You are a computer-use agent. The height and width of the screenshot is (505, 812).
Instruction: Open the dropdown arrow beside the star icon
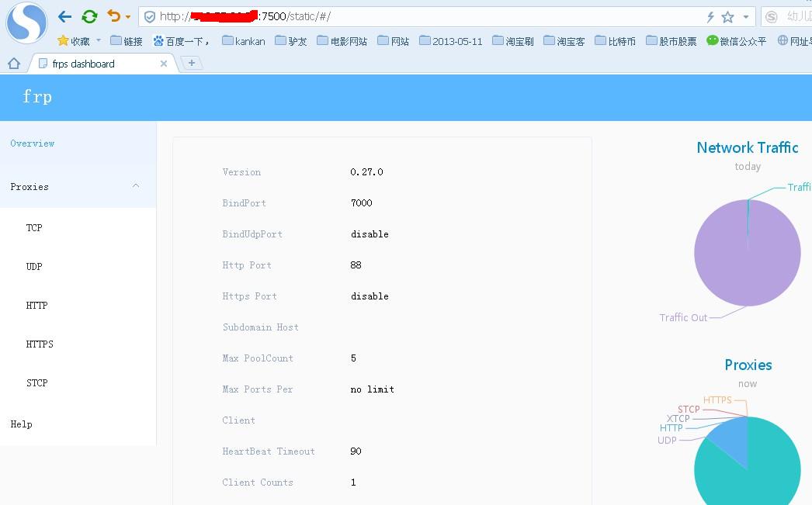coord(745,17)
